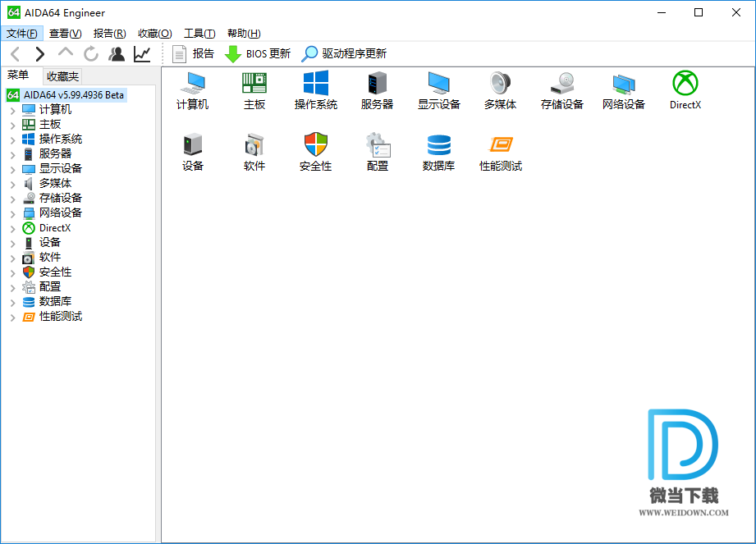
Task: Click the back arrow in toolbar
Action: tap(16, 54)
